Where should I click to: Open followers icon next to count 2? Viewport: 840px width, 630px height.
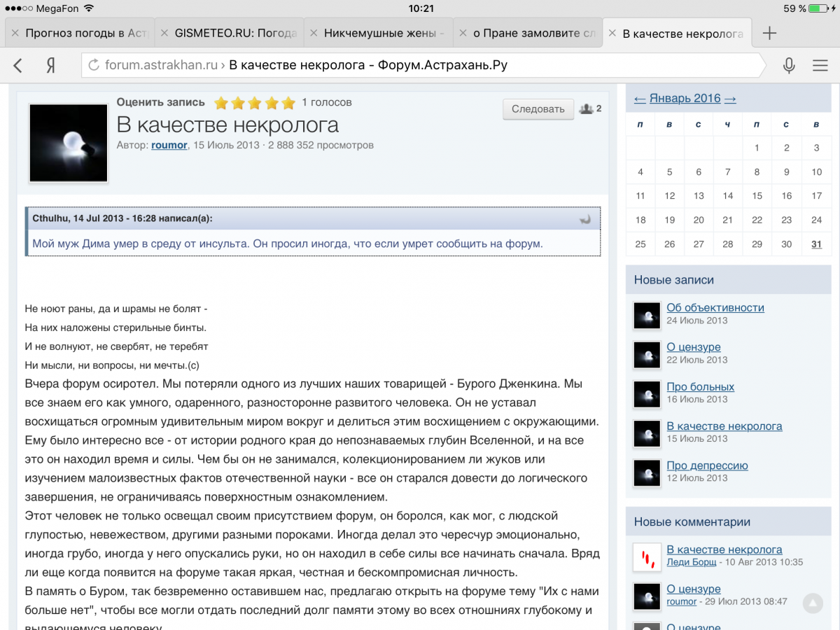[x=587, y=108]
